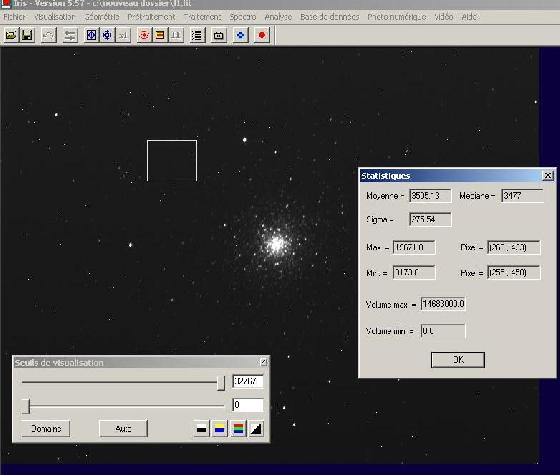Click the lower threshold slider handle
The width and height of the screenshot is (560, 475).
26,406
